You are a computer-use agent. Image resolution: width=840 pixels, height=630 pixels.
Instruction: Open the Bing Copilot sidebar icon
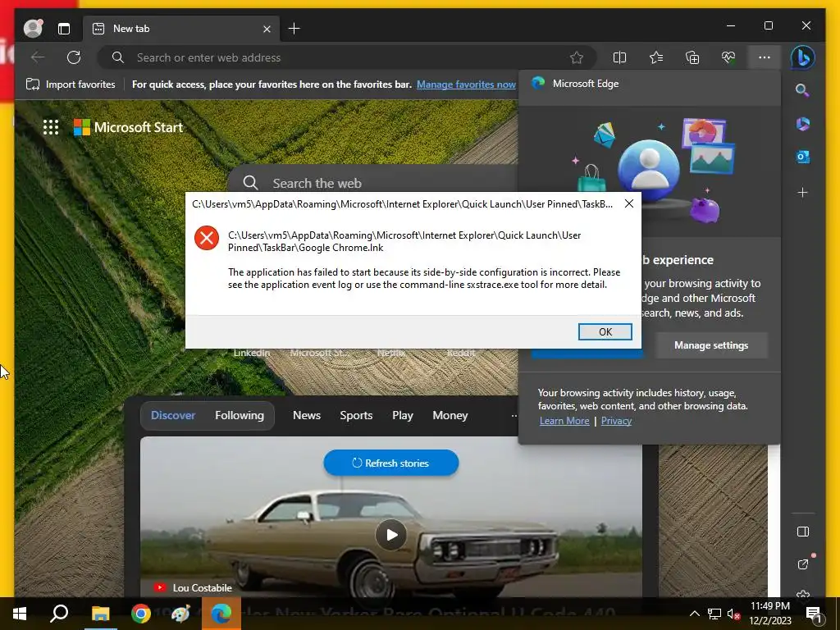click(x=802, y=57)
